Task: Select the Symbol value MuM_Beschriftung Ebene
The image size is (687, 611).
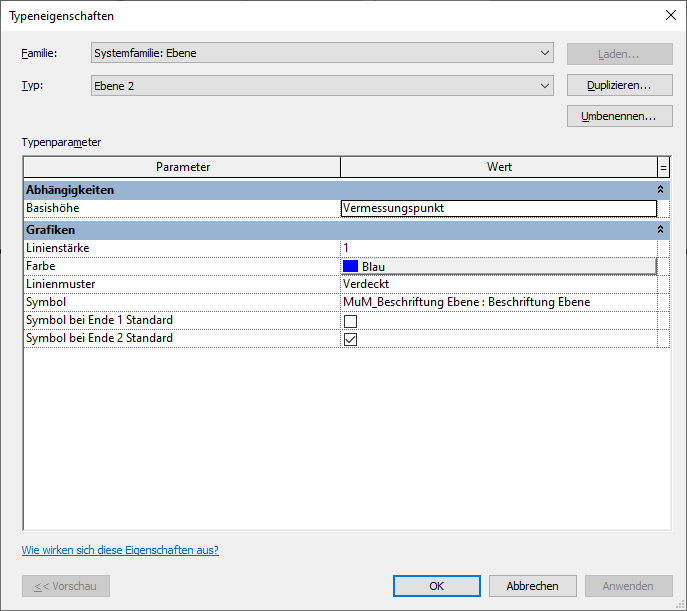Action: pos(499,302)
